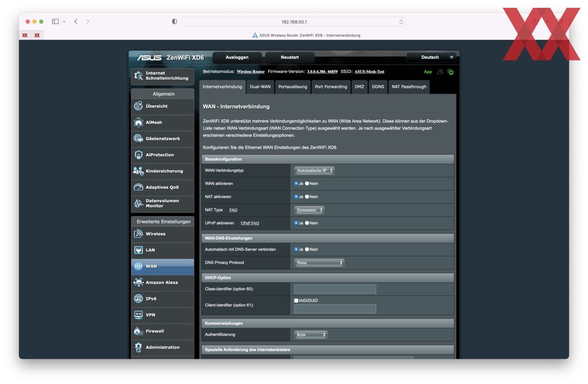588x384 pixels.
Task: Click the IPv6 sidebar icon
Action: (138, 298)
